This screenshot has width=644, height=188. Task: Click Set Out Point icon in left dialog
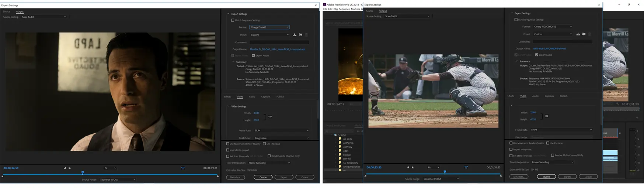click(x=70, y=168)
